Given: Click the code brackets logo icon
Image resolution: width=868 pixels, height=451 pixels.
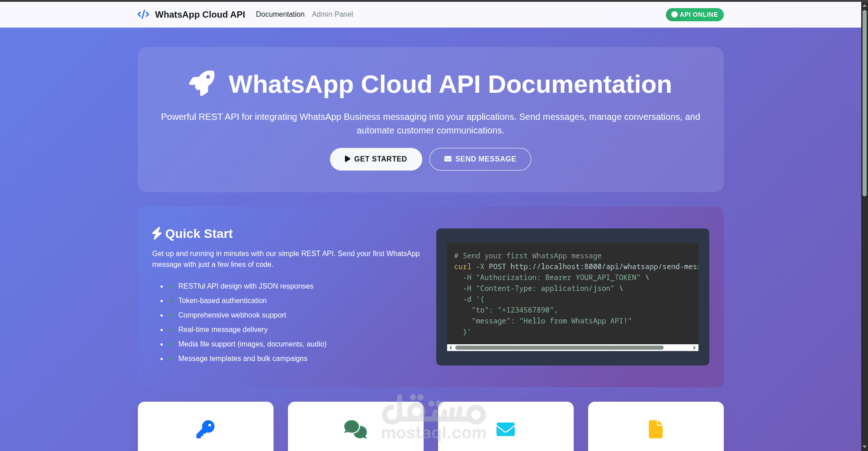Looking at the screenshot, I should (x=143, y=14).
